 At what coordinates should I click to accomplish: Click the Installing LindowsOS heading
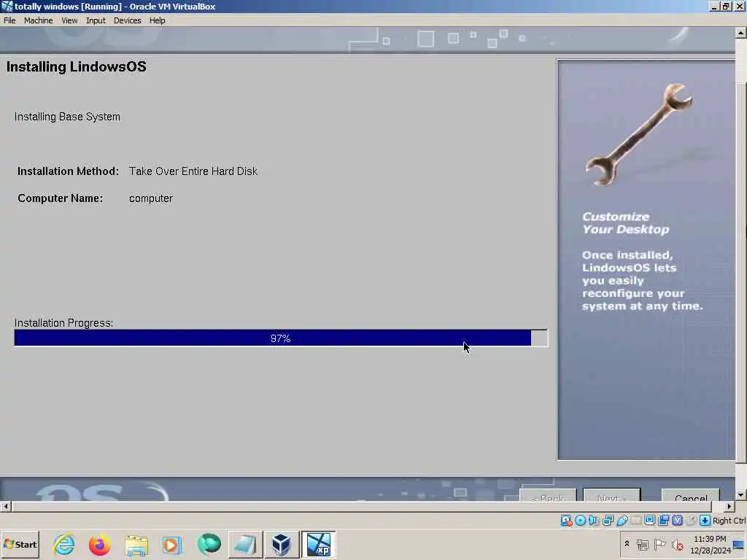76,66
